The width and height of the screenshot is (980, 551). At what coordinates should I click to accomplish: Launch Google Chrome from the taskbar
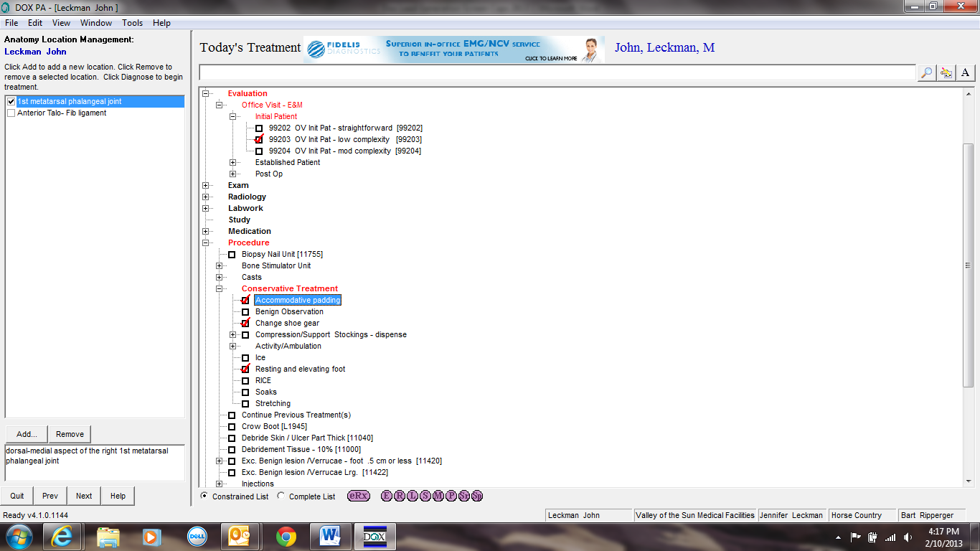coord(285,536)
